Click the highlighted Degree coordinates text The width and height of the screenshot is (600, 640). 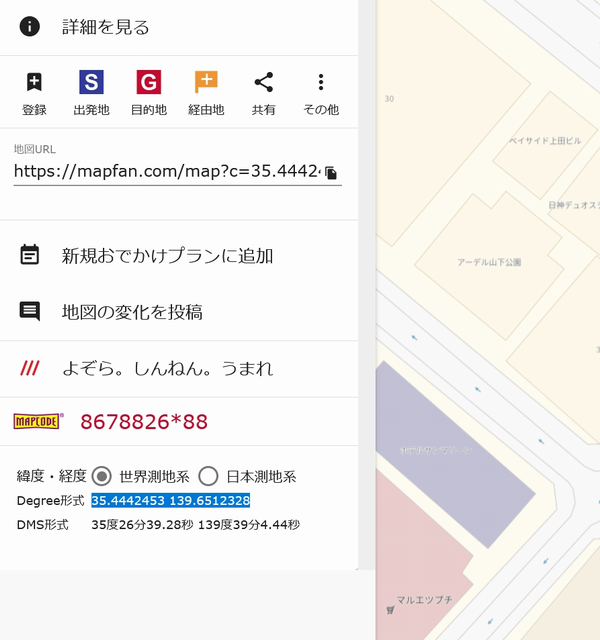coord(170,500)
